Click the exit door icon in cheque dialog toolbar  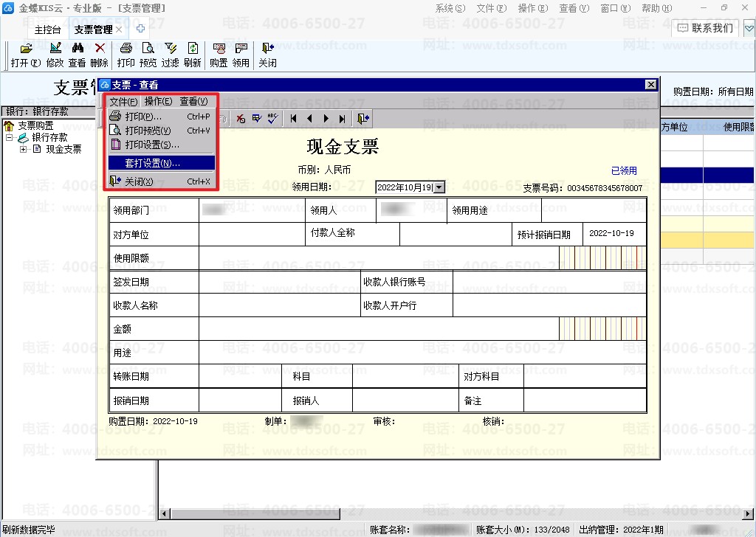[x=363, y=119]
